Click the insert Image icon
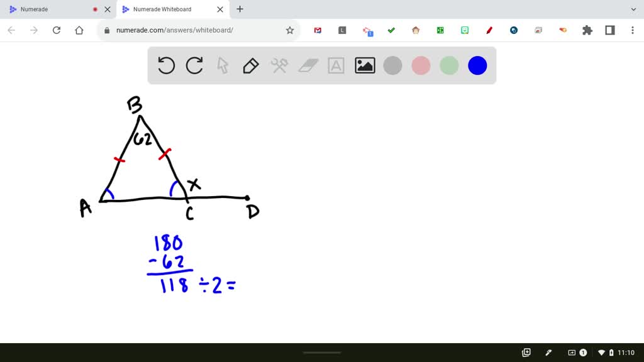Screen dimensions: 644x362 point(364,65)
